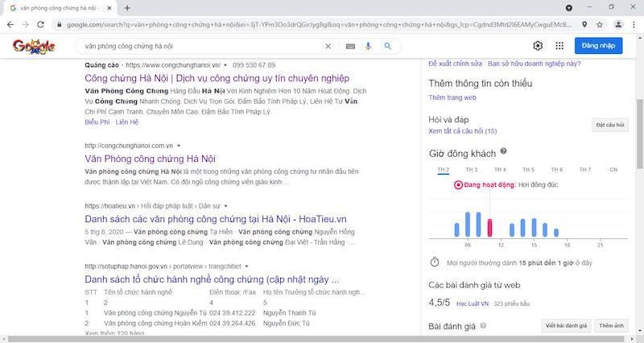This screenshot has height=343, width=644.
Task: Open Văn Phòng công chứng Hà Nội result
Action: pos(150,159)
